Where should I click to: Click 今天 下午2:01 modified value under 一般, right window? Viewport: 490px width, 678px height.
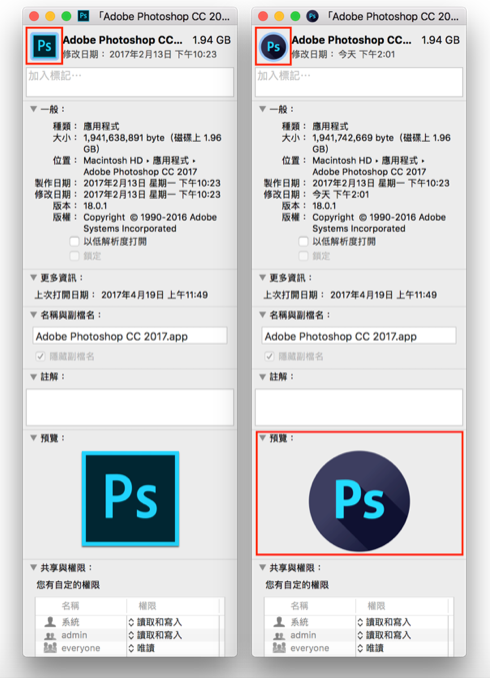(341, 195)
